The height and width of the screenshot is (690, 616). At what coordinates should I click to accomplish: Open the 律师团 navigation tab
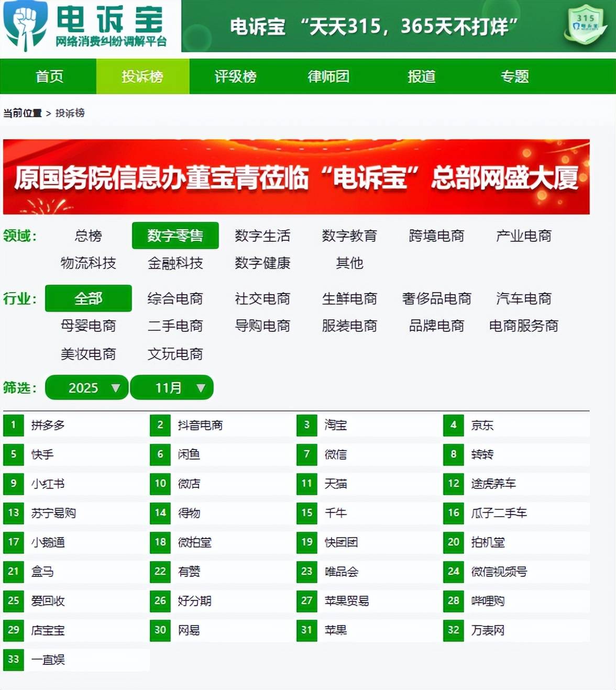click(328, 77)
